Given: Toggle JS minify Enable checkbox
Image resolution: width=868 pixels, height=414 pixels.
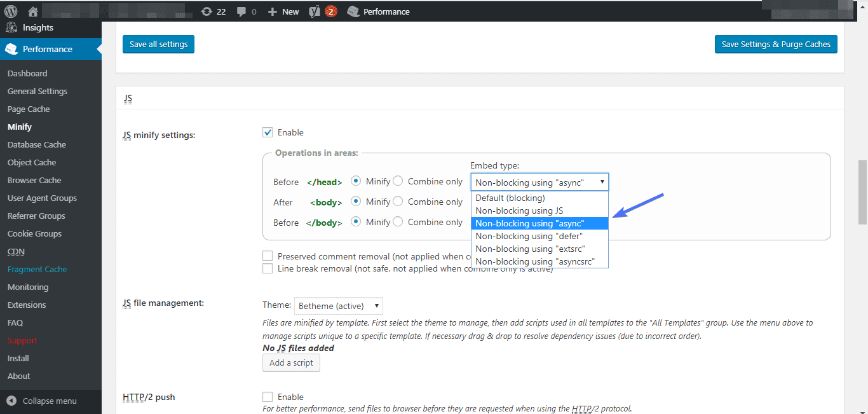Looking at the screenshot, I should tap(268, 132).
